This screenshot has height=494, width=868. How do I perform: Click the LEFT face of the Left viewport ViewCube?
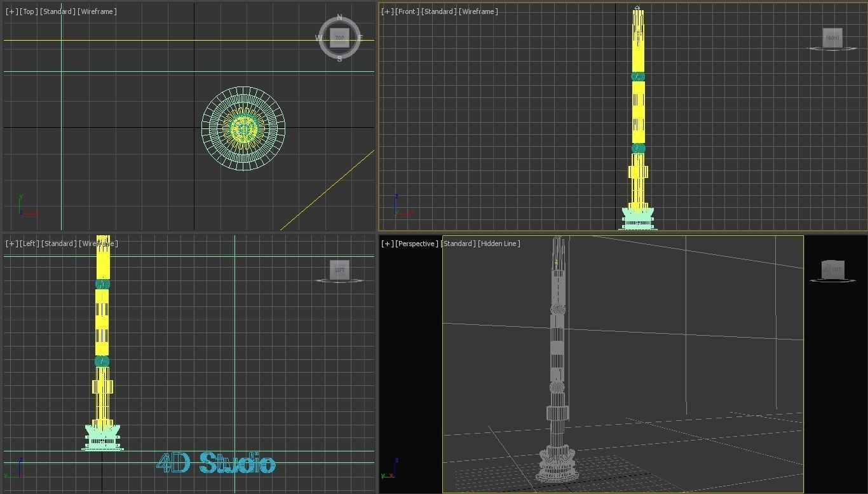pyautogui.click(x=340, y=270)
